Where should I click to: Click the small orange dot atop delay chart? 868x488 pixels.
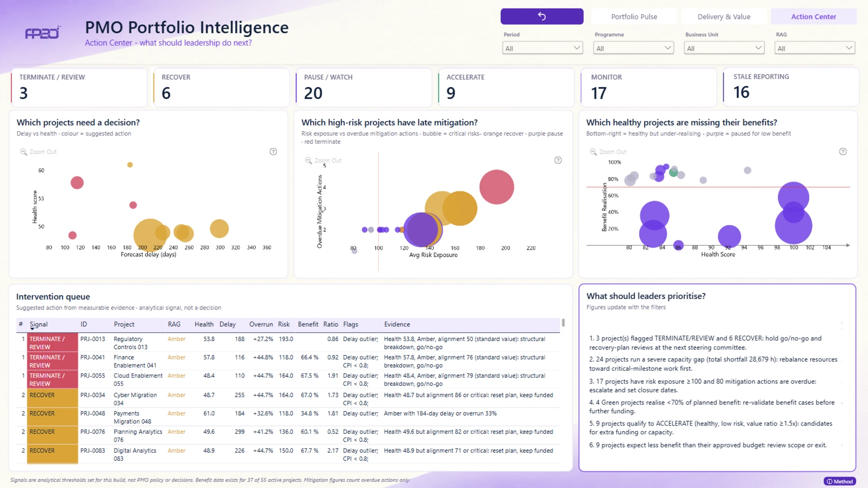pyautogui.click(x=130, y=165)
